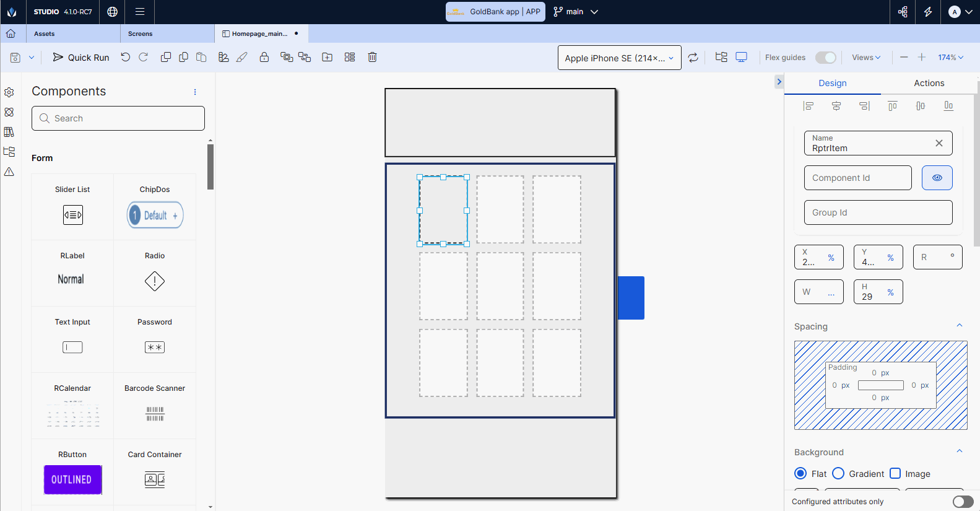
Task: Toggle the Flex guides switch
Action: point(825,58)
